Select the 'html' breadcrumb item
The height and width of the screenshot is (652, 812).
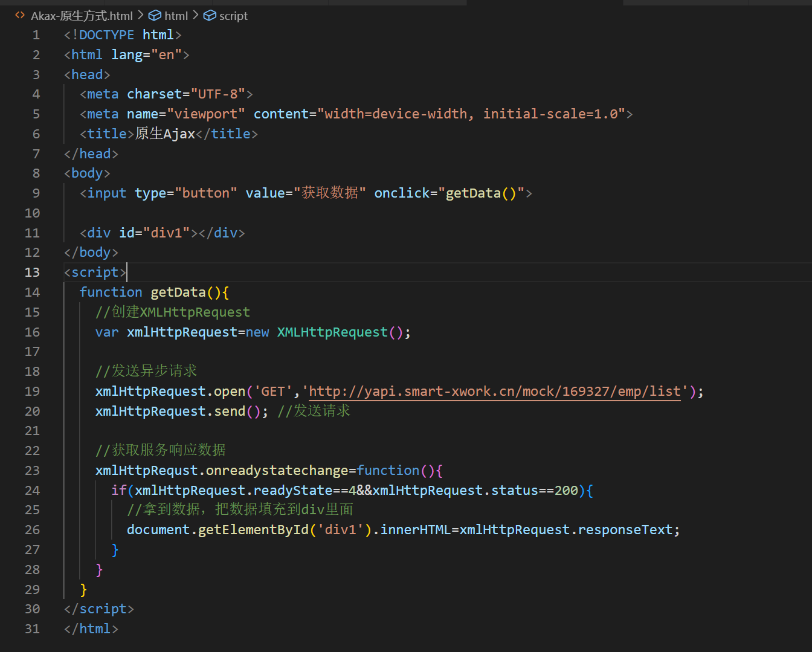point(176,16)
